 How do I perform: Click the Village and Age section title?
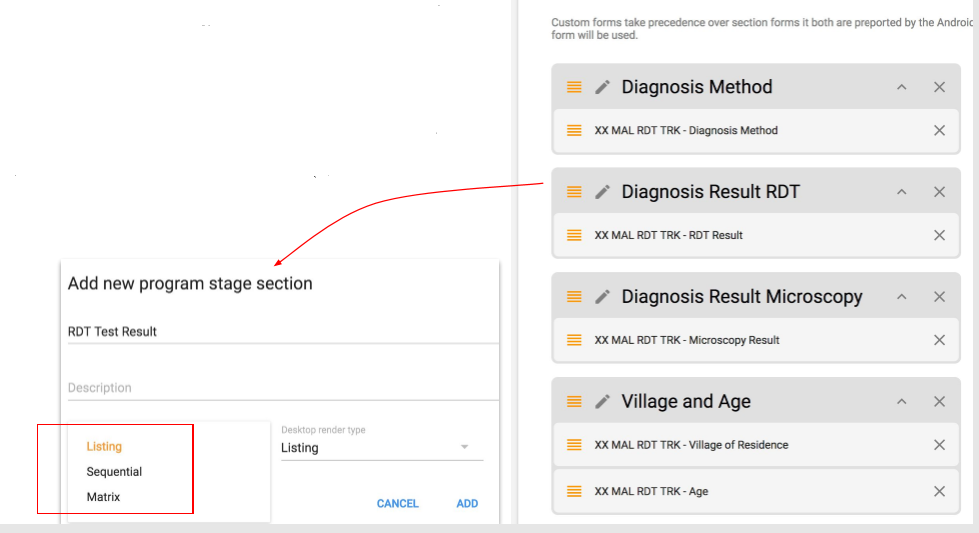tap(686, 401)
